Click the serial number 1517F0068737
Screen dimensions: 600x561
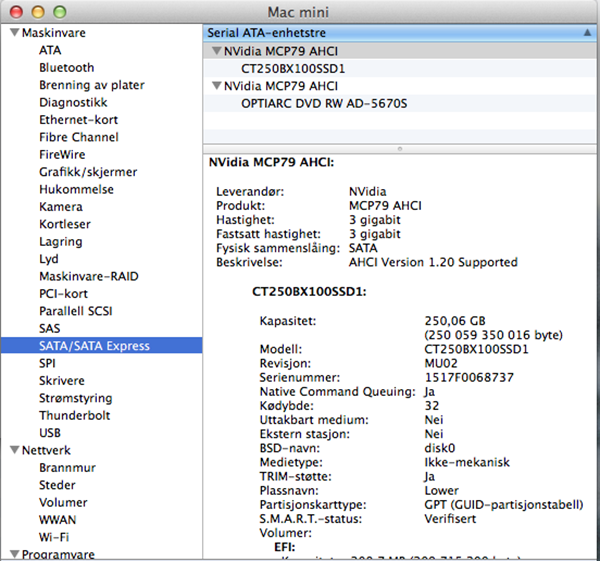click(x=469, y=378)
